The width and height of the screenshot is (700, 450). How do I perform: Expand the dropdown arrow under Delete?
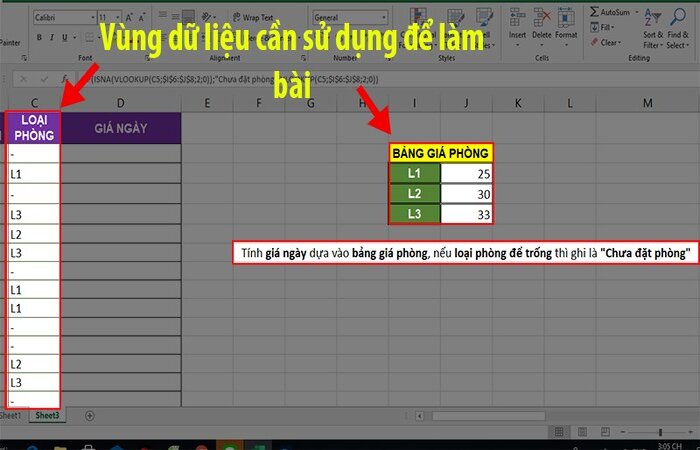click(542, 45)
